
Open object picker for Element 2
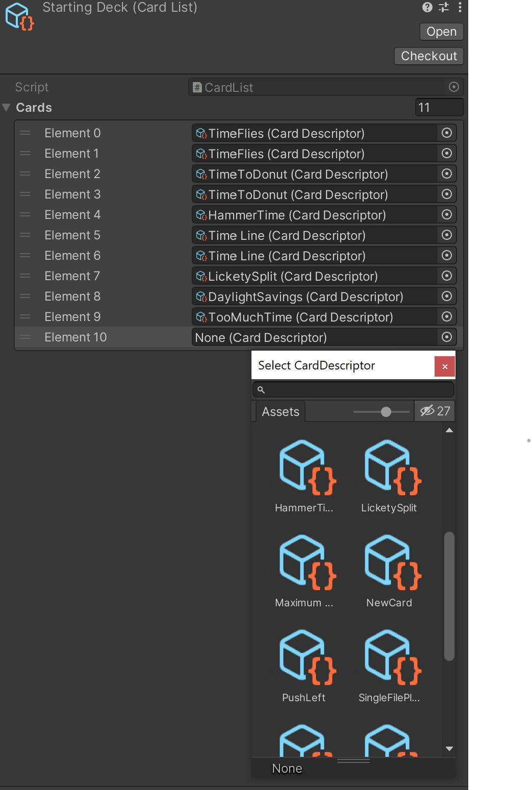point(447,174)
